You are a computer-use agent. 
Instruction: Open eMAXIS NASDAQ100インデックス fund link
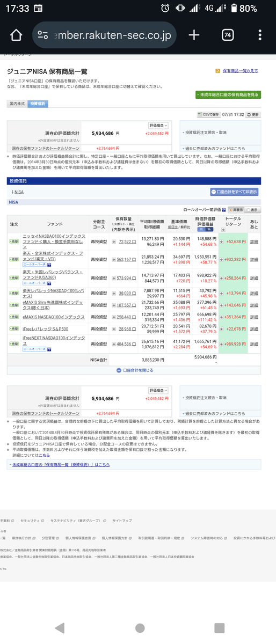[x=54, y=317]
